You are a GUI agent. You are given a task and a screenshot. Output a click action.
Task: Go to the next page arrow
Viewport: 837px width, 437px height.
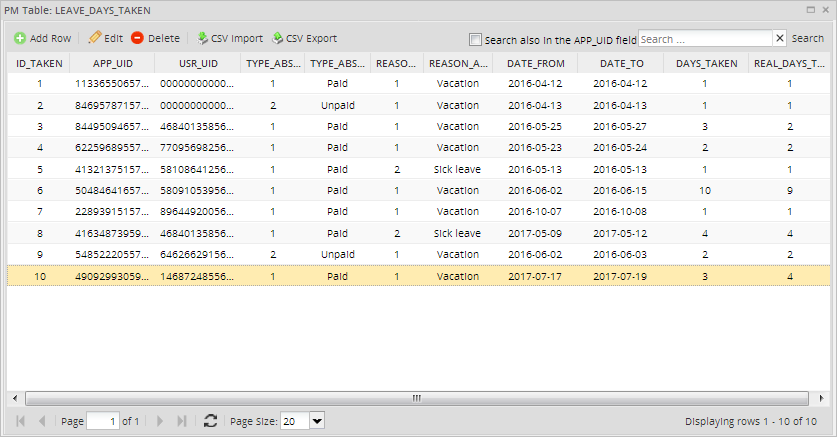pyautogui.click(x=160, y=421)
